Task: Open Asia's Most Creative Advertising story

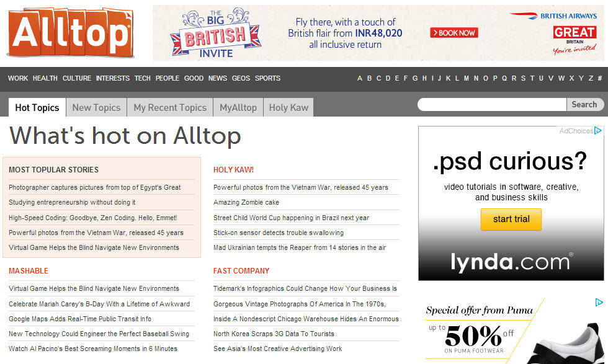Action: [x=278, y=349]
